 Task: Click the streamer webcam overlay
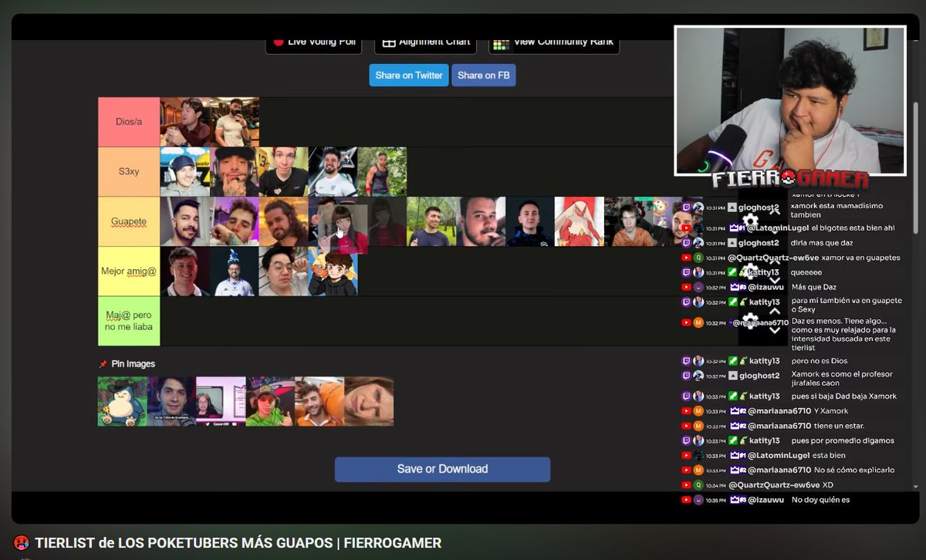[790, 100]
